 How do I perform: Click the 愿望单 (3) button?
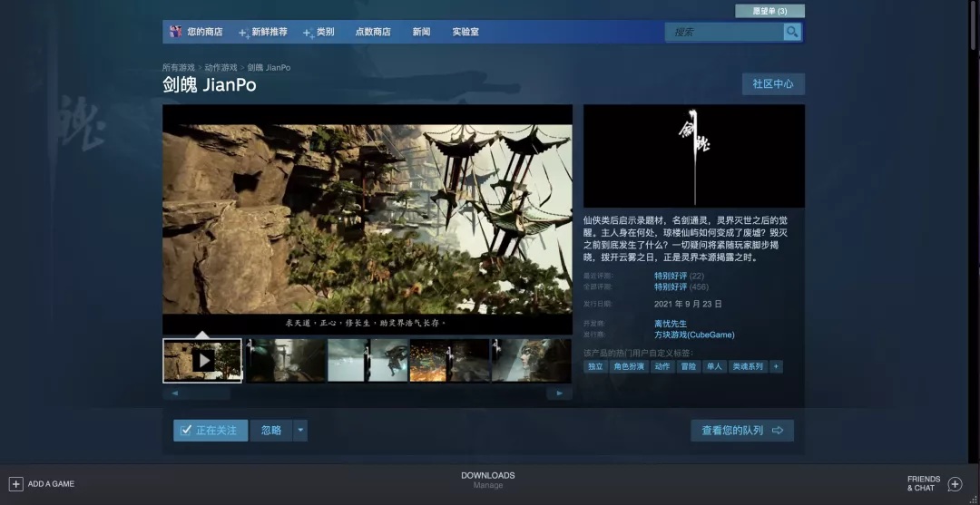pos(770,11)
